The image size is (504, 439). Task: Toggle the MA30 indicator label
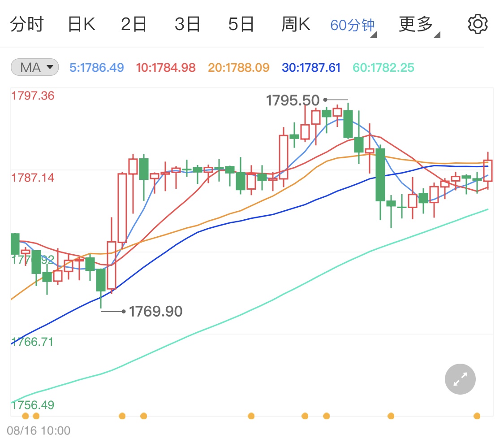pos(311,67)
